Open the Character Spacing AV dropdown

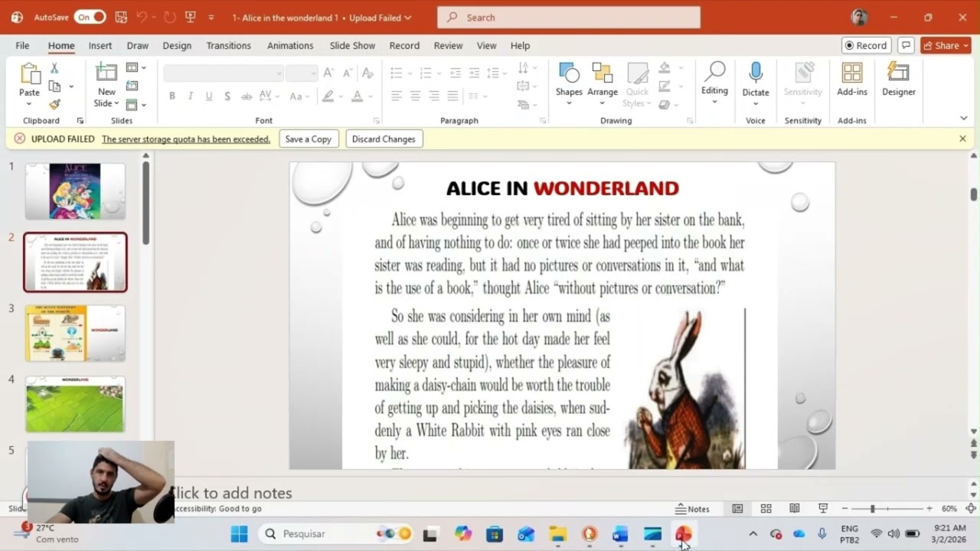[269, 96]
